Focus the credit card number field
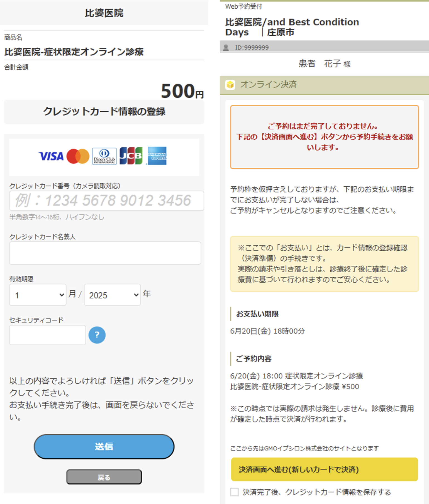The height and width of the screenshot is (504, 429). pyautogui.click(x=106, y=200)
